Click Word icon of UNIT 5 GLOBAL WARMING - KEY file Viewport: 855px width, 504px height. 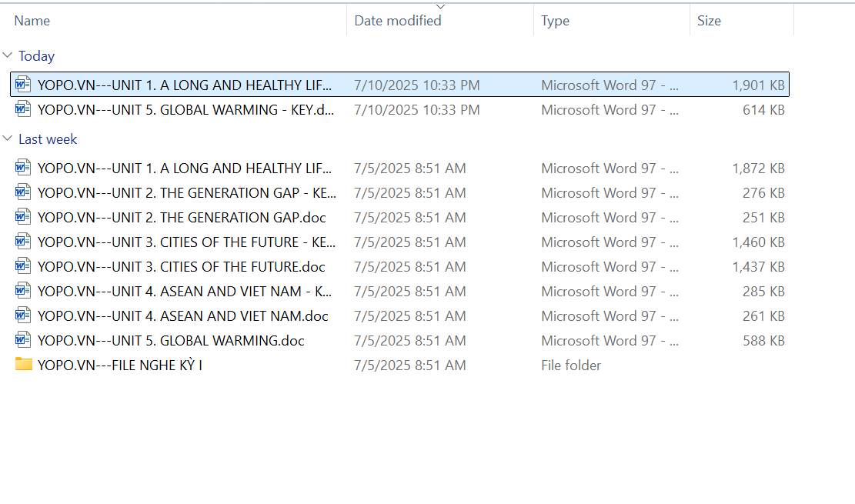click(23, 110)
